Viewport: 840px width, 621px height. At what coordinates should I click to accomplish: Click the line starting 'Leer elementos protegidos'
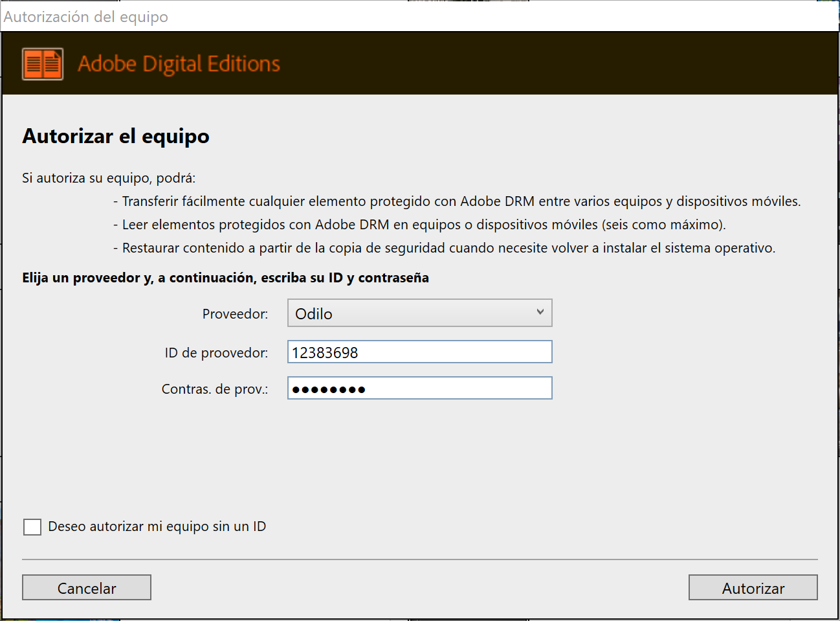[x=419, y=225]
